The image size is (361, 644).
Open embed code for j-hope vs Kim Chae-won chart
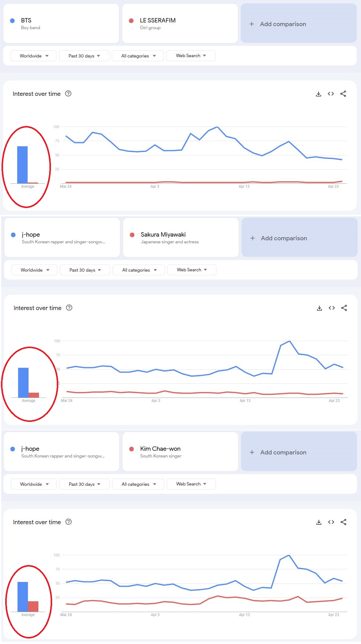[331, 522]
